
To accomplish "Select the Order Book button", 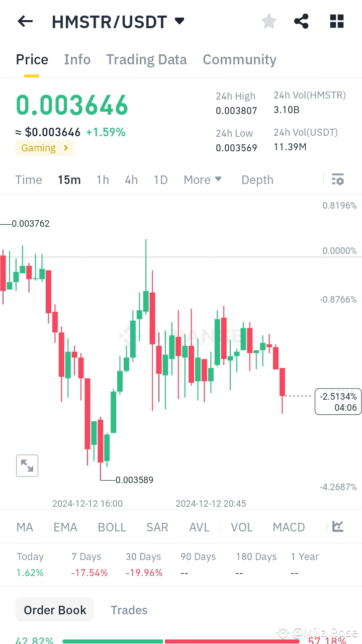I will [54, 609].
